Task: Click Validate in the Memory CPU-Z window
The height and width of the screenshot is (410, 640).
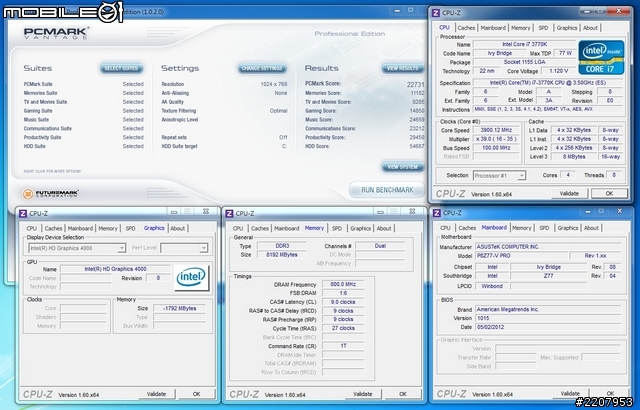Action: click(363, 394)
